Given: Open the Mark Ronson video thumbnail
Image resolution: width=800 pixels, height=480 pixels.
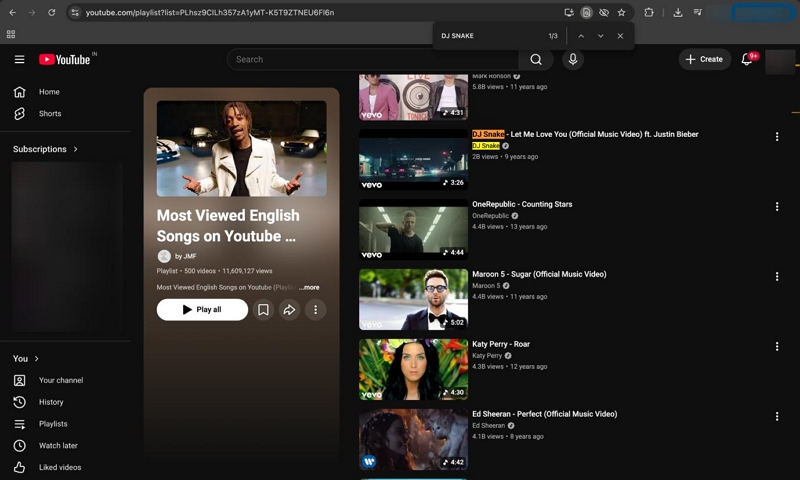Looking at the screenshot, I should tap(413, 97).
